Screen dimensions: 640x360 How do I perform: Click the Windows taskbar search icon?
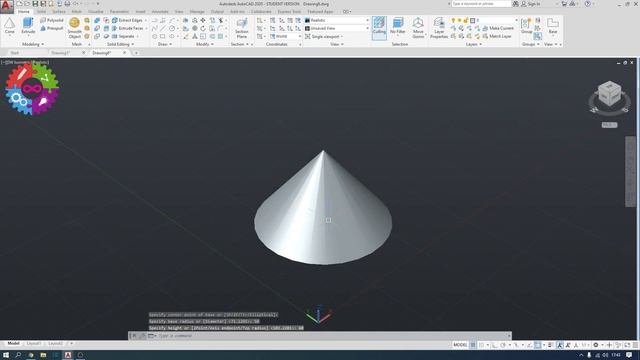18,355
